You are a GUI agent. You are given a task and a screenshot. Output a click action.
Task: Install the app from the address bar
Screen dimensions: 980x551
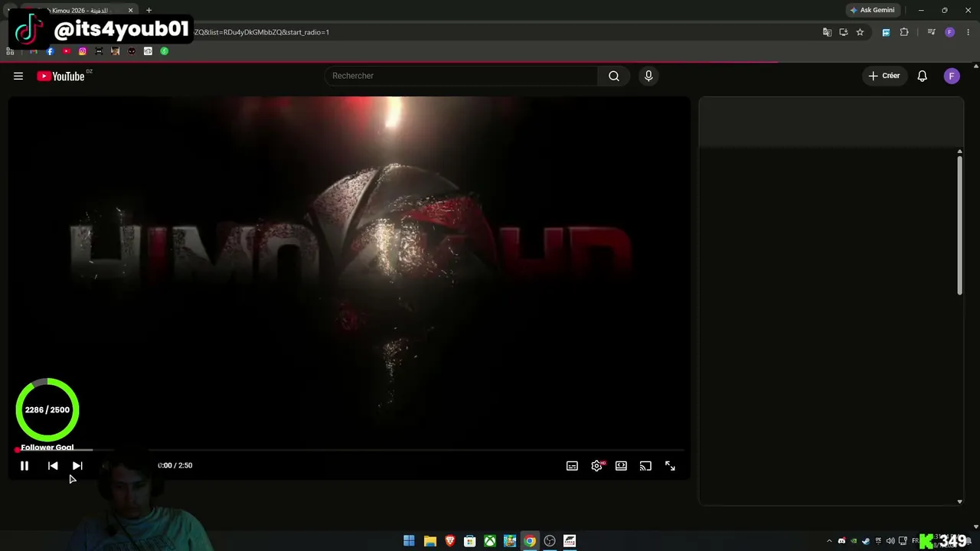(x=843, y=32)
